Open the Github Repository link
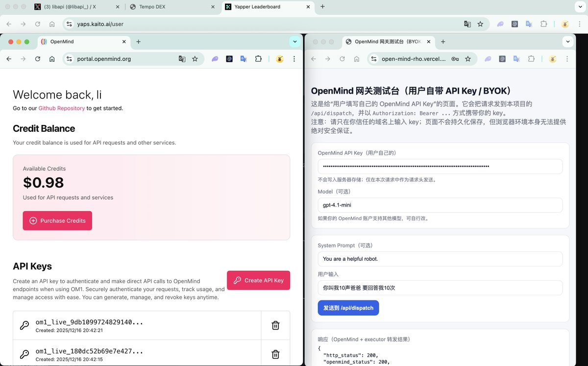 coord(61,108)
